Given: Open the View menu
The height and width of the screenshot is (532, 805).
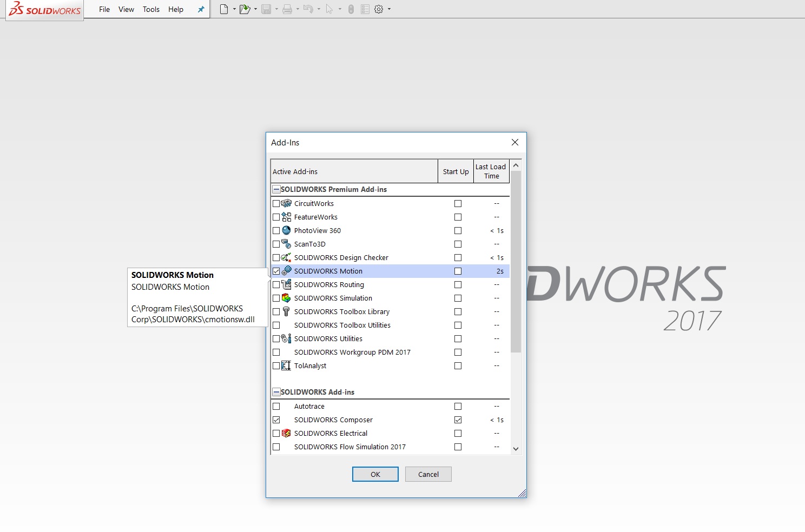Looking at the screenshot, I should pos(126,9).
